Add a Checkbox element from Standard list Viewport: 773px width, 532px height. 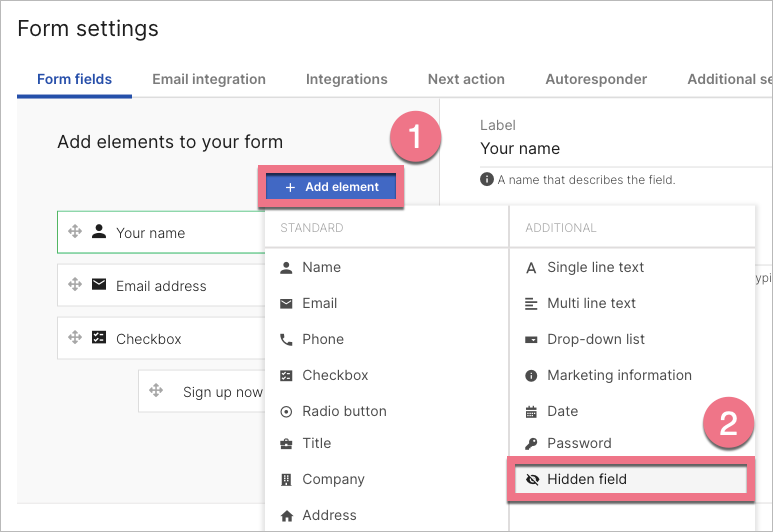pos(335,375)
